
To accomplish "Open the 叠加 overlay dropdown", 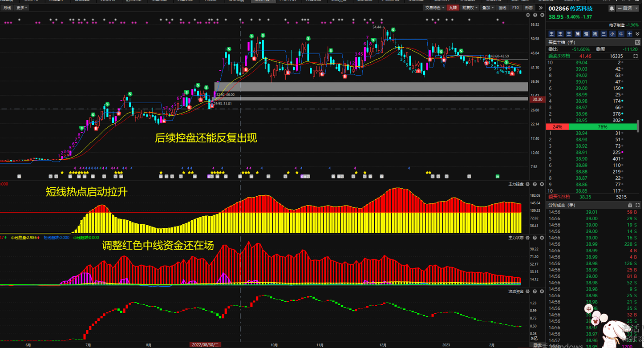I will tap(488, 8).
